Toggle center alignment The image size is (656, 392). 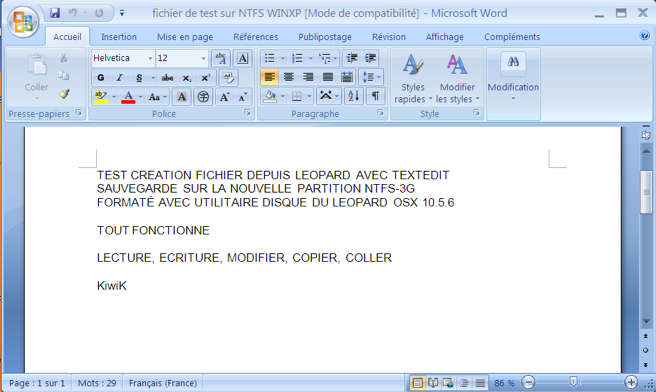[x=289, y=77]
